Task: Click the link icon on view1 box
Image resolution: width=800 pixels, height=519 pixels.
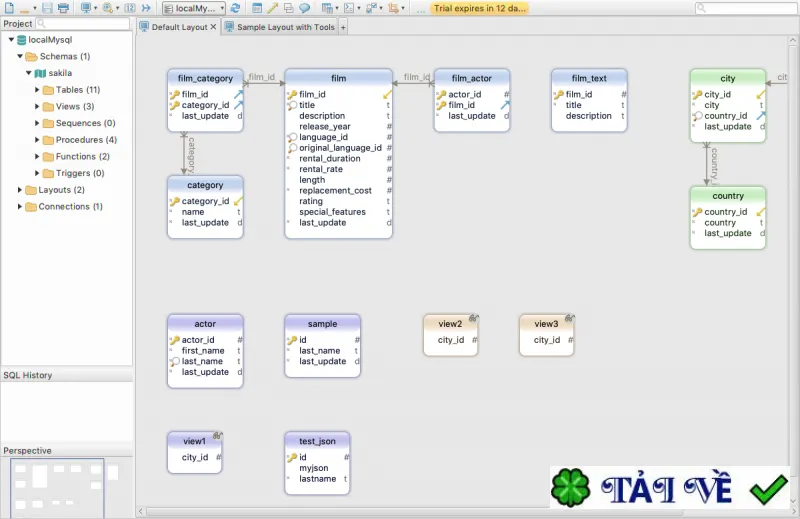Action: 218,435
